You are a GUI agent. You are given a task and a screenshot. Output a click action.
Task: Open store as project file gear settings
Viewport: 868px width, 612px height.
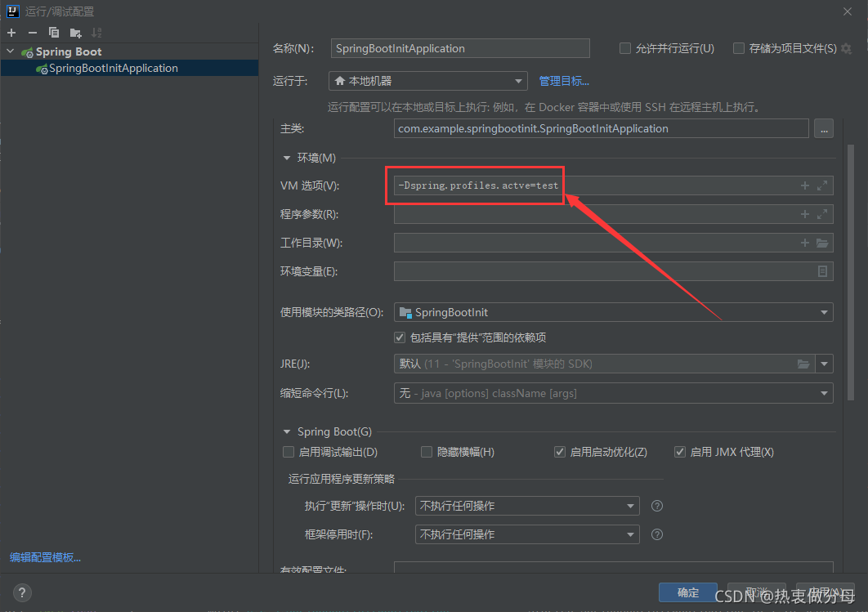(847, 49)
